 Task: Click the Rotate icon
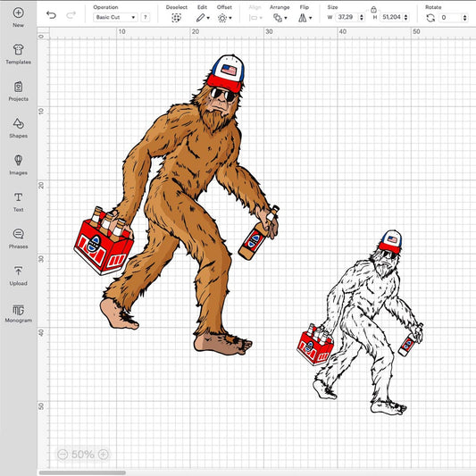[x=430, y=18]
